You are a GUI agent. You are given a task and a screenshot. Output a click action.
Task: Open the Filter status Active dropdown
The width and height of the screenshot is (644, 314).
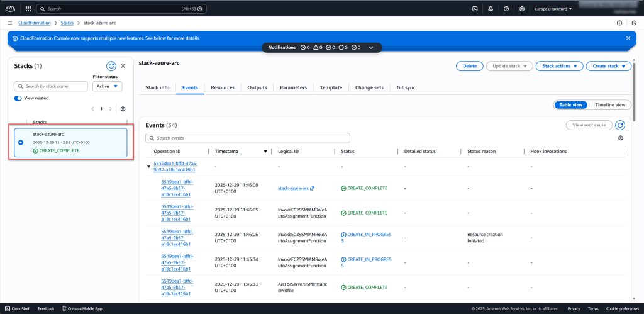click(x=107, y=86)
